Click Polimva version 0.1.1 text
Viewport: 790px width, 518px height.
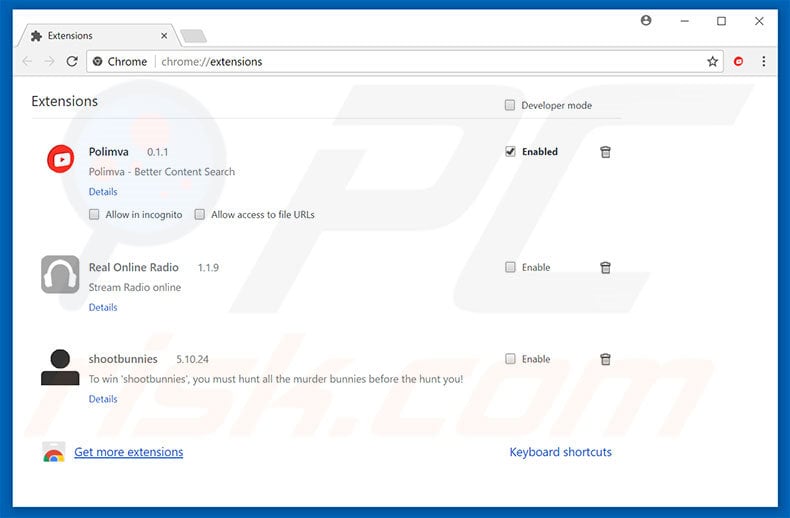click(x=158, y=152)
